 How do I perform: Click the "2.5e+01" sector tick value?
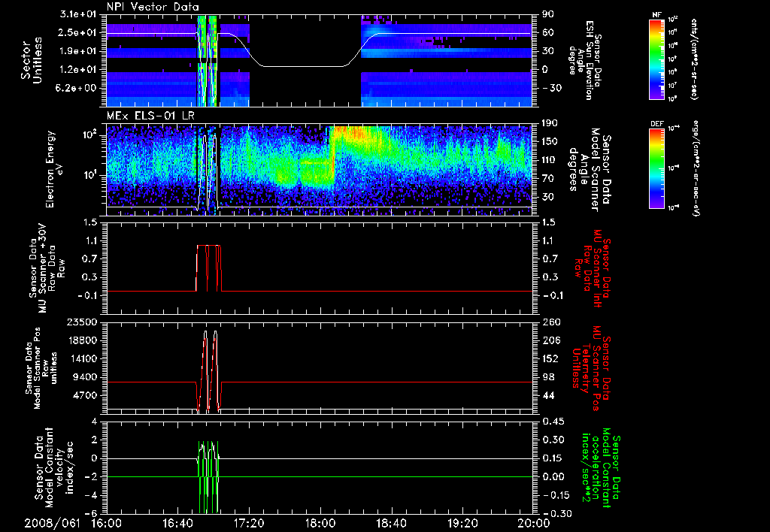(77, 32)
